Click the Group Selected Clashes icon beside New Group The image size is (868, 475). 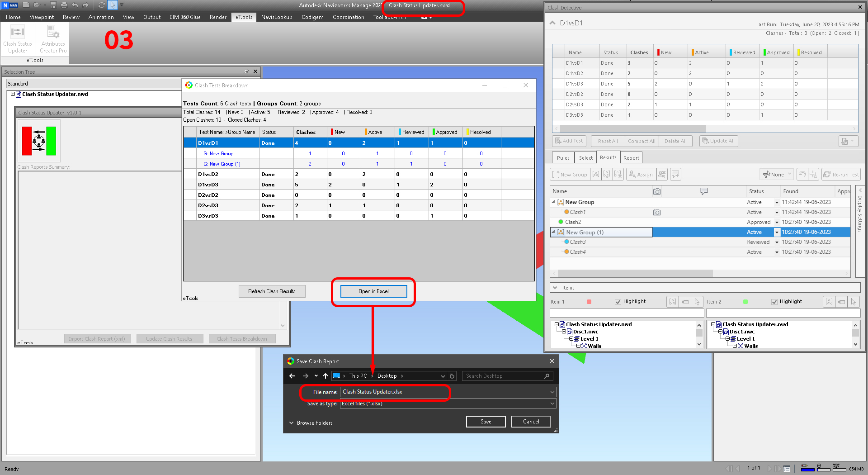[596, 175]
